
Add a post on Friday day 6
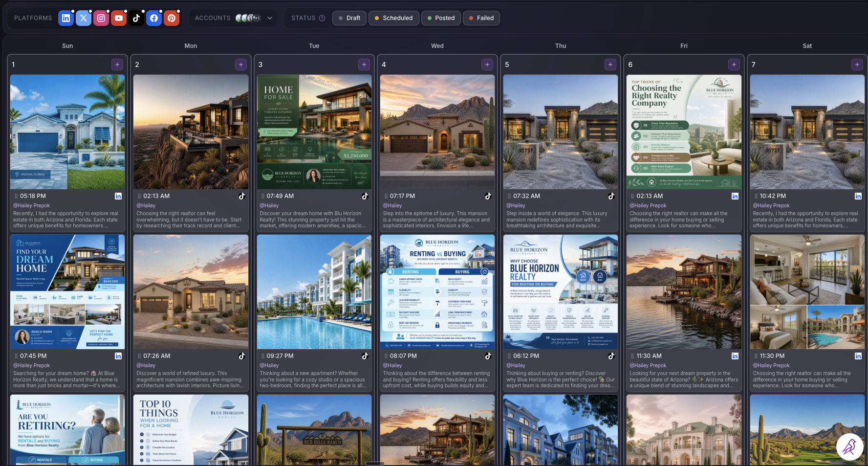734,65
